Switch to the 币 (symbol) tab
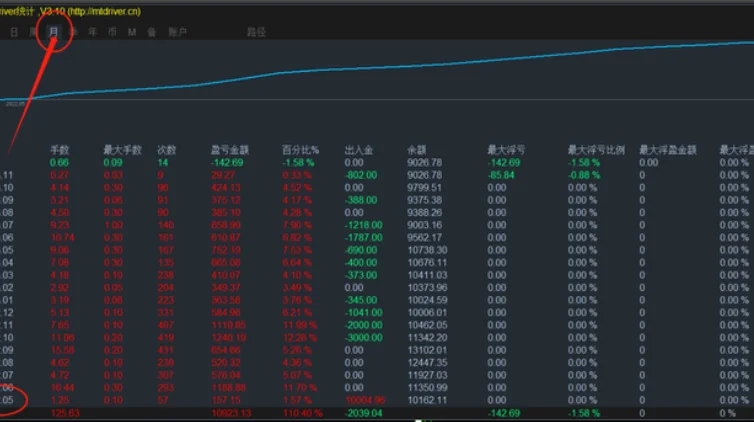754x422 pixels. coord(112,32)
